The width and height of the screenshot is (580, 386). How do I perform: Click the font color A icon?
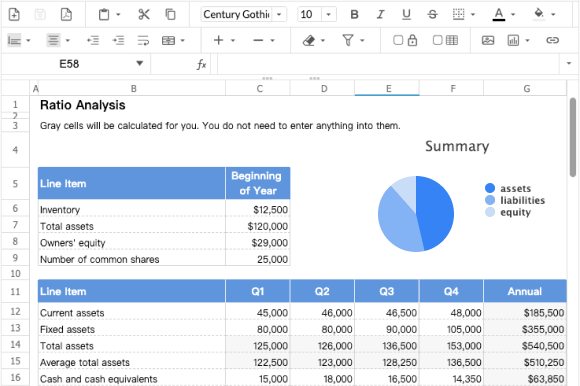point(499,14)
